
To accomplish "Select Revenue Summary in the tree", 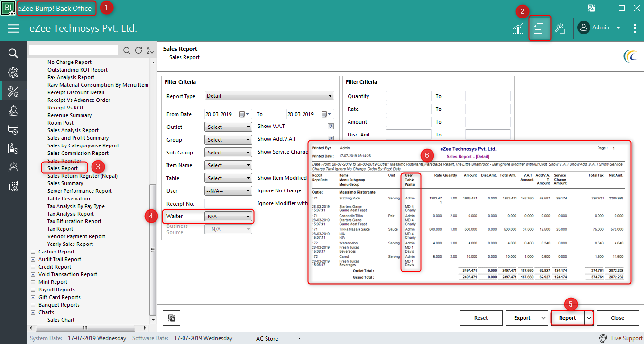I will click(x=69, y=115).
